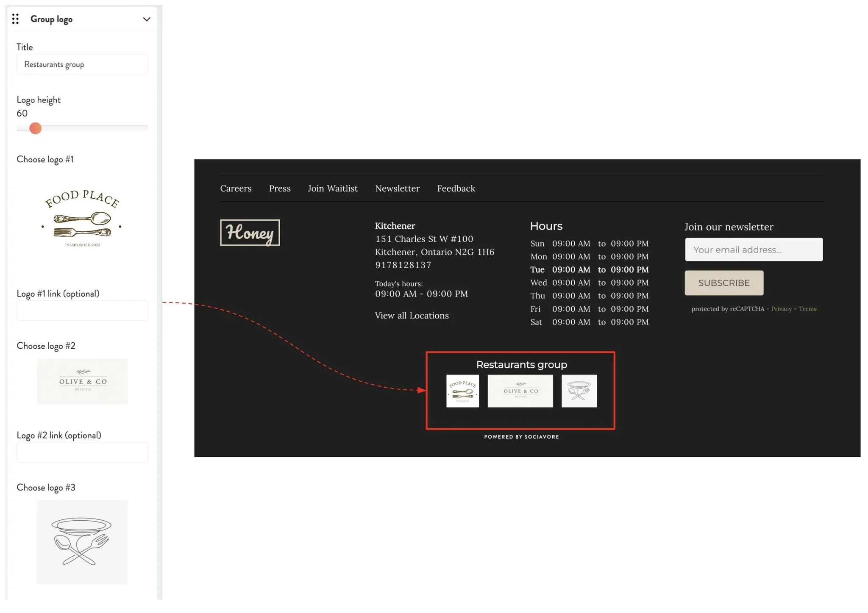Click the Join our newsletter heading

(x=729, y=227)
